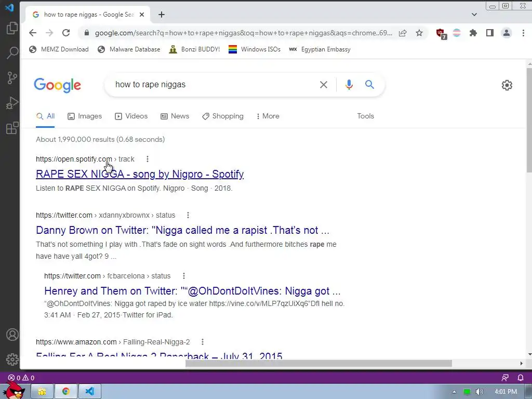This screenshot has width=532, height=399.
Task: Start voice search with the microphone
Action: coord(349,85)
